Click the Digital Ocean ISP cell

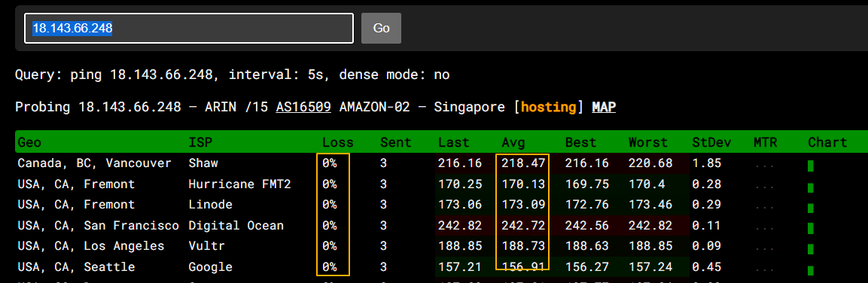point(236,225)
